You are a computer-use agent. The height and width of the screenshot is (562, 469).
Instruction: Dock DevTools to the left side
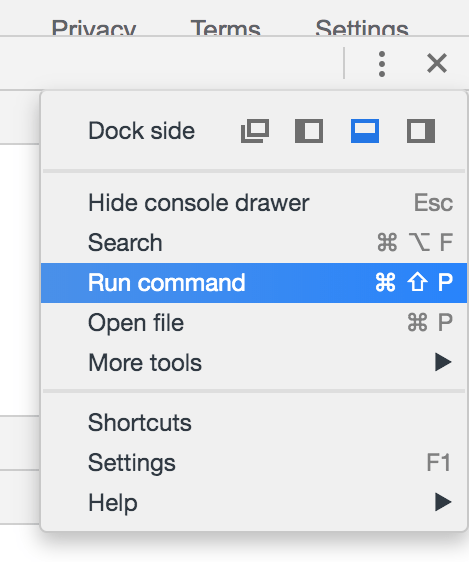(309, 131)
